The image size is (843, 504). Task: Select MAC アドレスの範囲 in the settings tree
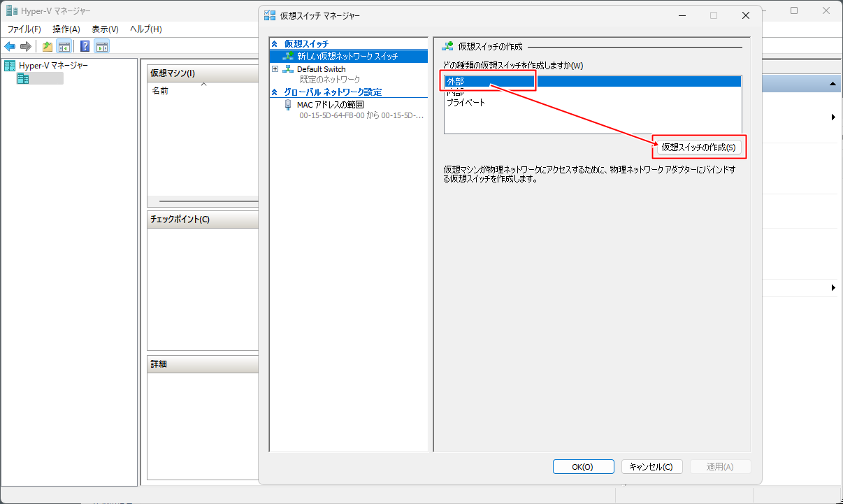tap(329, 105)
